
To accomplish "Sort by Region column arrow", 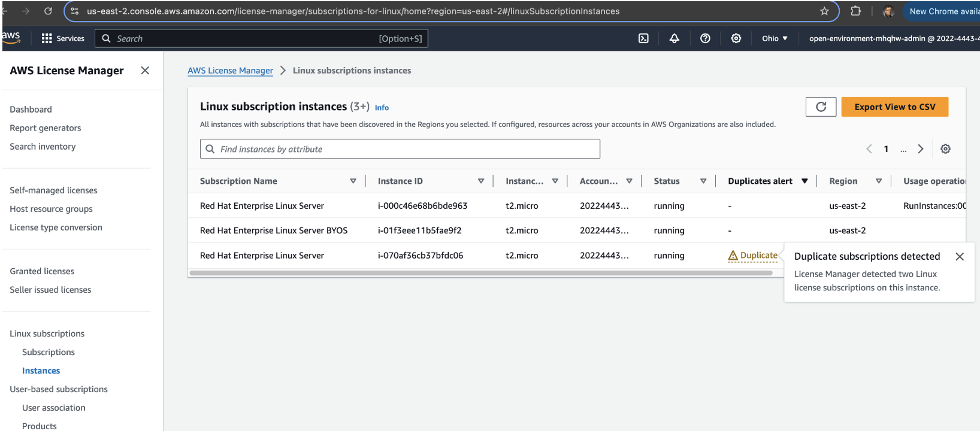I will pos(879,181).
